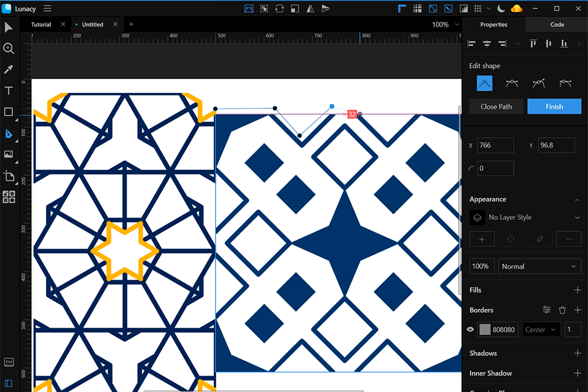The image size is (588, 392).
Task: Toggle rulers from the top toolbar
Action: 402,8
